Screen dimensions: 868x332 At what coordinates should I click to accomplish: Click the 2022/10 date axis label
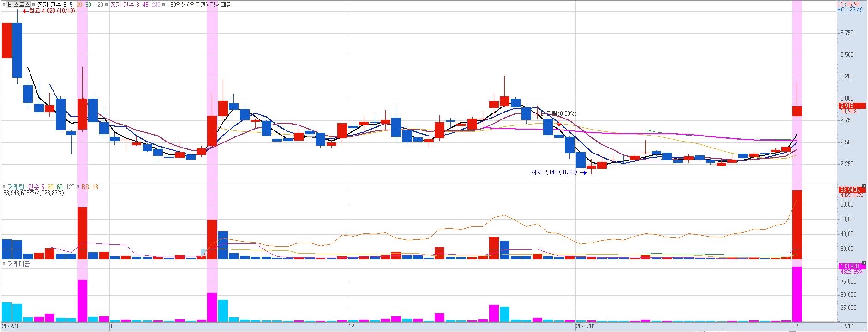(x=12, y=326)
